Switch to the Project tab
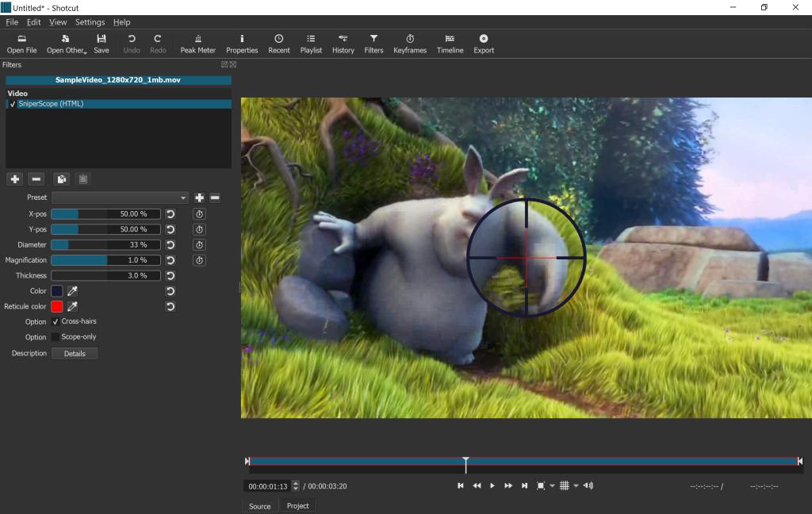This screenshot has width=812, height=514. tap(297, 506)
